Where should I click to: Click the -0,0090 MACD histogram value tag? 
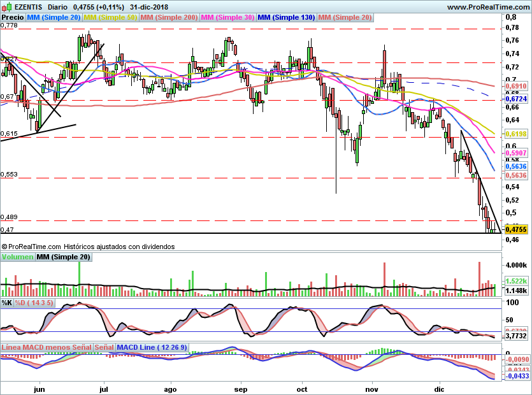click(x=517, y=360)
